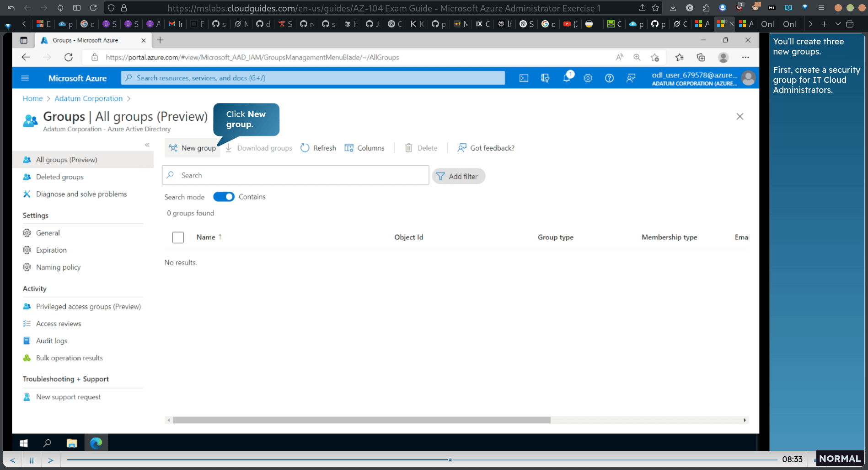The height and width of the screenshot is (470, 868).
Task: Toggle the Search mode Contains switch
Action: click(x=224, y=197)
